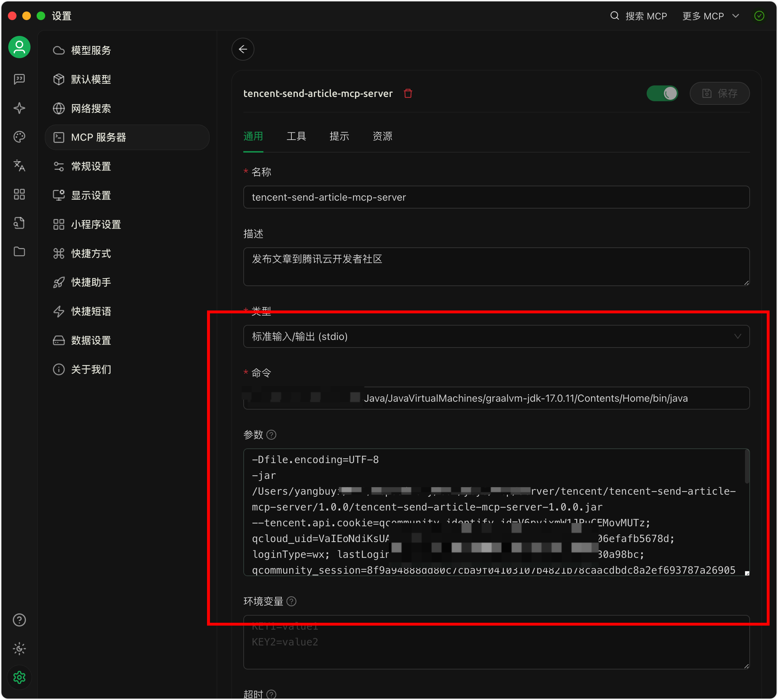This screenshot has height=700, width=778.
Task: Click the 描述 text area
Action: click(496, 266)
